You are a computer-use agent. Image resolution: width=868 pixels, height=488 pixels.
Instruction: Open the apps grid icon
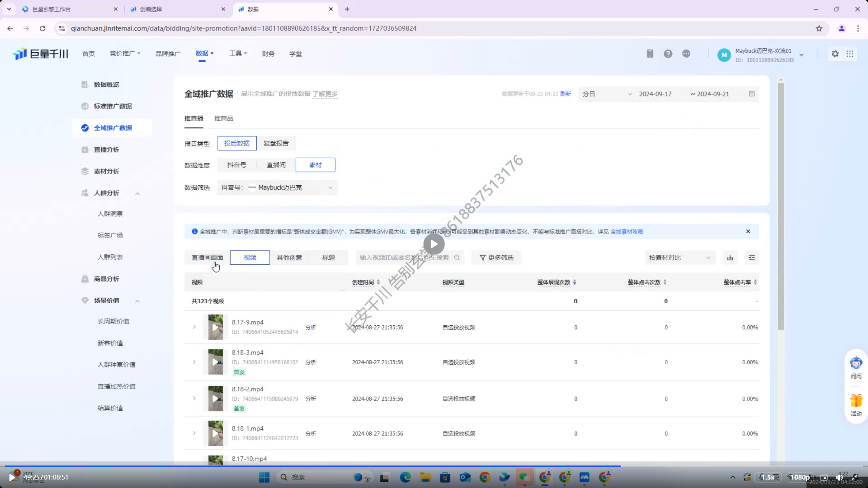point(850,54)
